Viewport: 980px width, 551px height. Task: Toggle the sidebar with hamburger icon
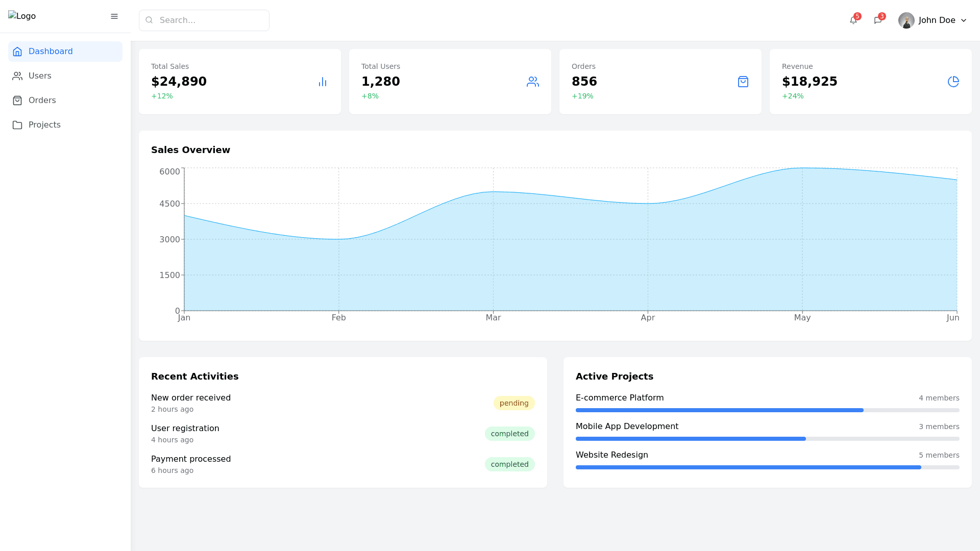coord(114,16)
